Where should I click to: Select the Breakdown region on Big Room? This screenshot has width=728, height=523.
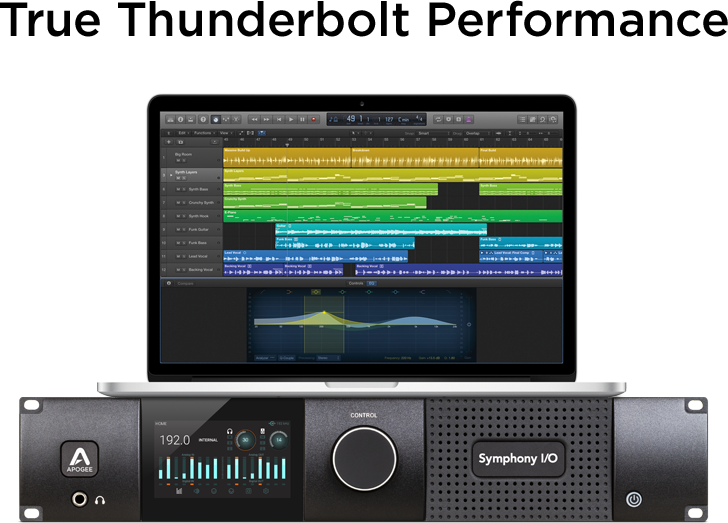point(415,157)
